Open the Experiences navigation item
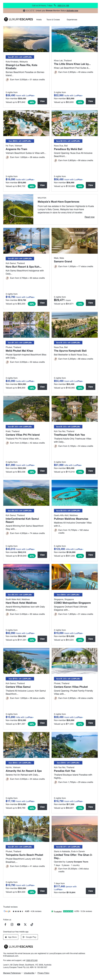101x980 pixels. click(72, 19)
